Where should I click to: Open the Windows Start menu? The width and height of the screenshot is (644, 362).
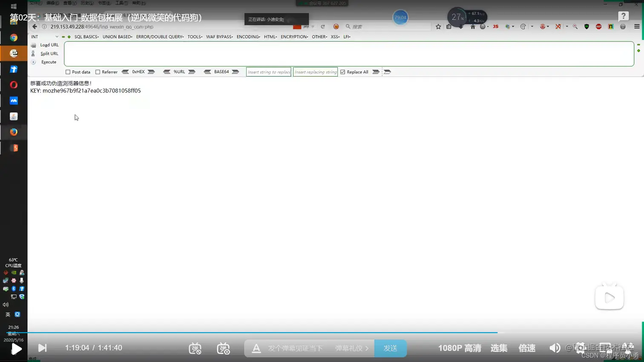[14, 6]
